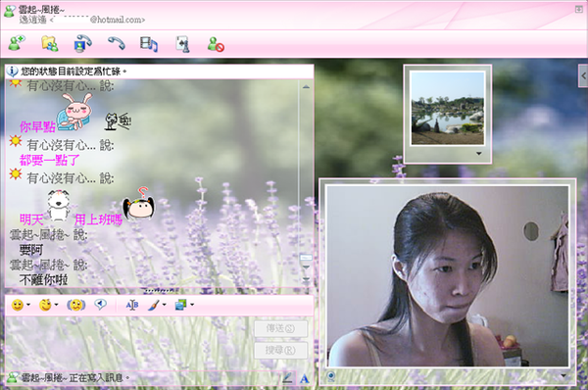Open the games playing card icon
The width and height of the screenshot is (588, 390).
coord(182,44)
